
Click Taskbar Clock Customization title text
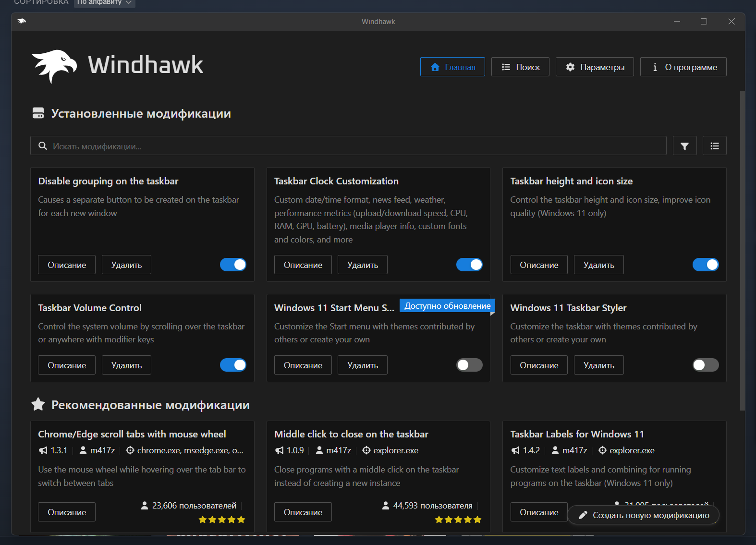(x=336, y=181)
